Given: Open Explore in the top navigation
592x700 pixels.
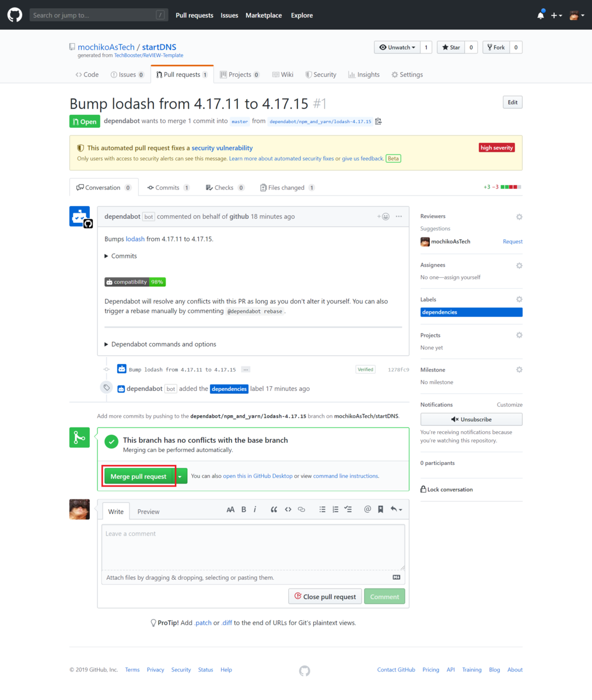Looking at the screenshot, I should click(302, 15).
